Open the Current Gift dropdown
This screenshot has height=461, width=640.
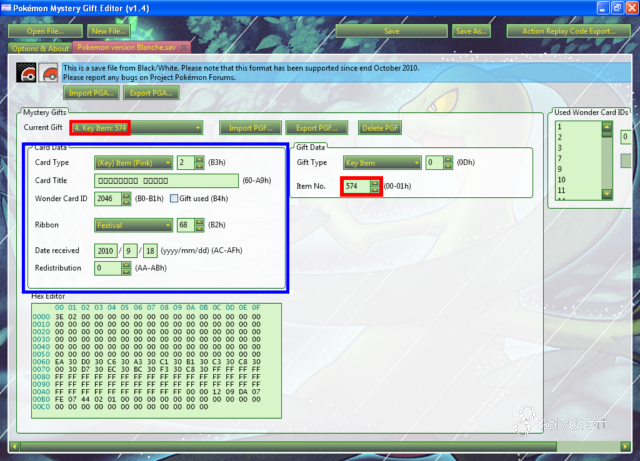[136, 128]
